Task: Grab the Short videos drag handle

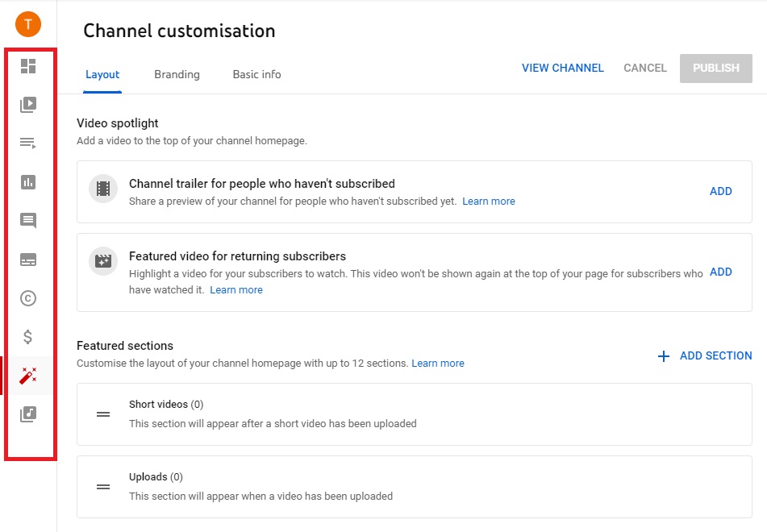Action: point(103,414)
